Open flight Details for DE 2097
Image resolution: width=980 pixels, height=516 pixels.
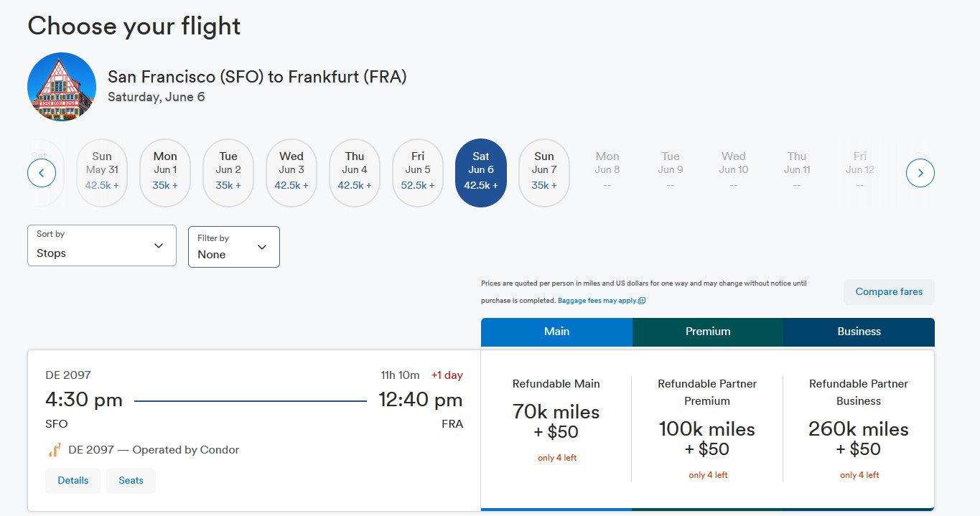(x=73, y=480)
